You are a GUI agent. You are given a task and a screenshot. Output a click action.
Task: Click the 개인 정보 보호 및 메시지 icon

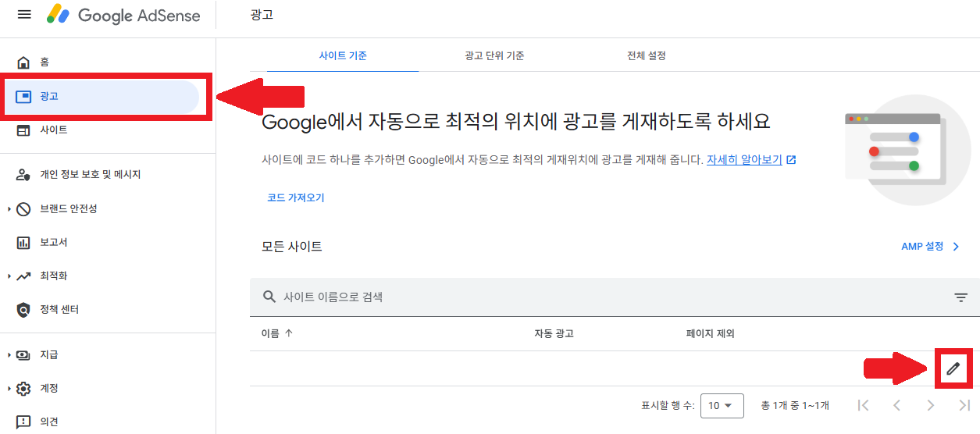tap(23, 175)
